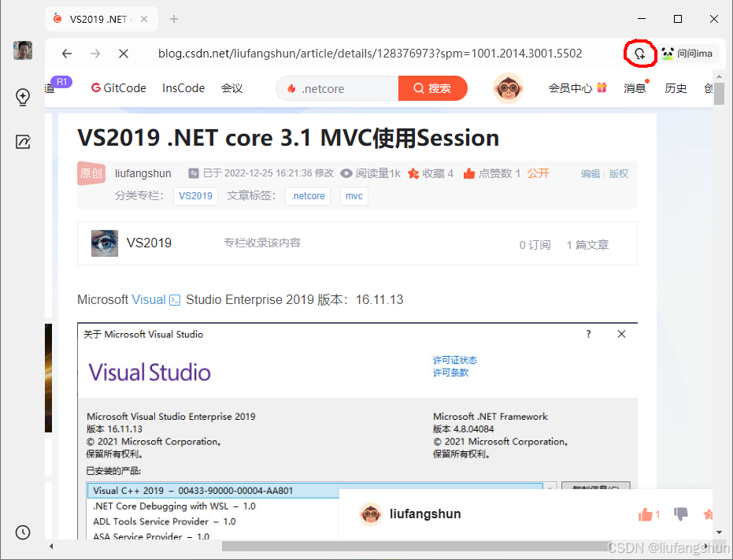Click the scroll left arrow at bottom
This screenshot has height=560, width=733.
51,546
